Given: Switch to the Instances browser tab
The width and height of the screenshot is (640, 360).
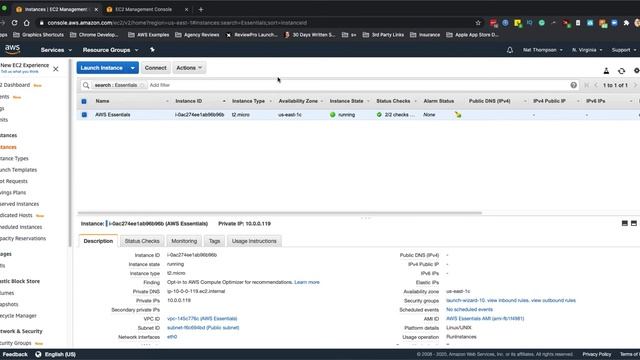Looking at the screenshot, I should pos(55,9).
